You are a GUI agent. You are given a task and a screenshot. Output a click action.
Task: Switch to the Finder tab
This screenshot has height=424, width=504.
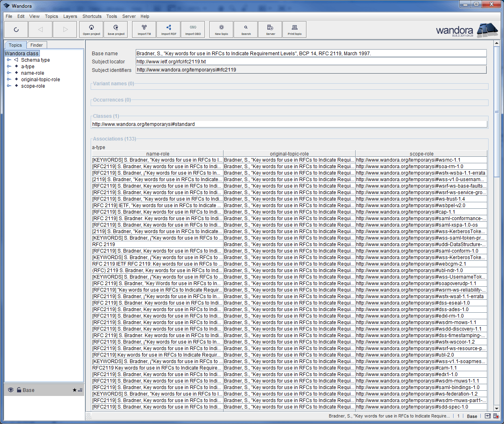point(37,45)
